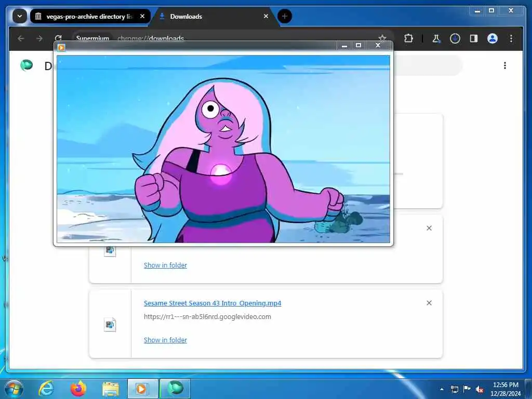Open the Downloads page more actions menu
The width and height of the screenshot is (532, 399).
tap(505, 65)
